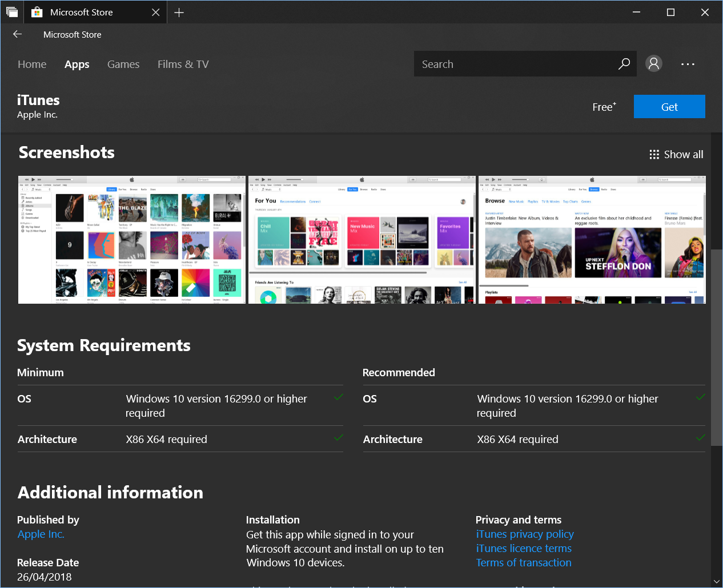The width and height of the screenshot is (723, 588).
Task: Open the Apple Inc. publisher link
Action: tap(41, 534)
